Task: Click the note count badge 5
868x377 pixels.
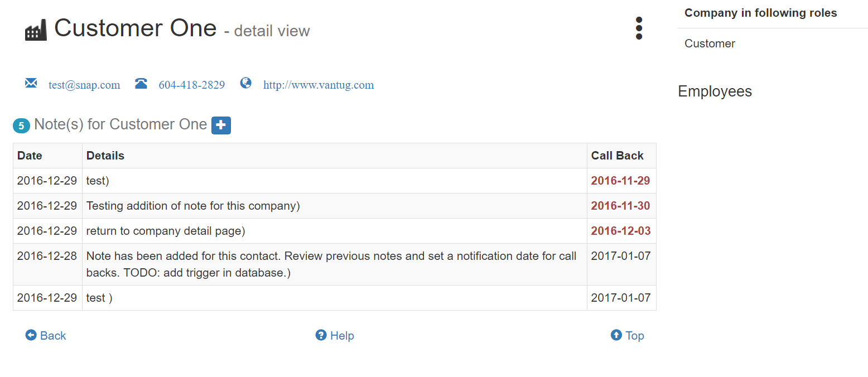Action: pyautogui.click(x=21, y=126)
